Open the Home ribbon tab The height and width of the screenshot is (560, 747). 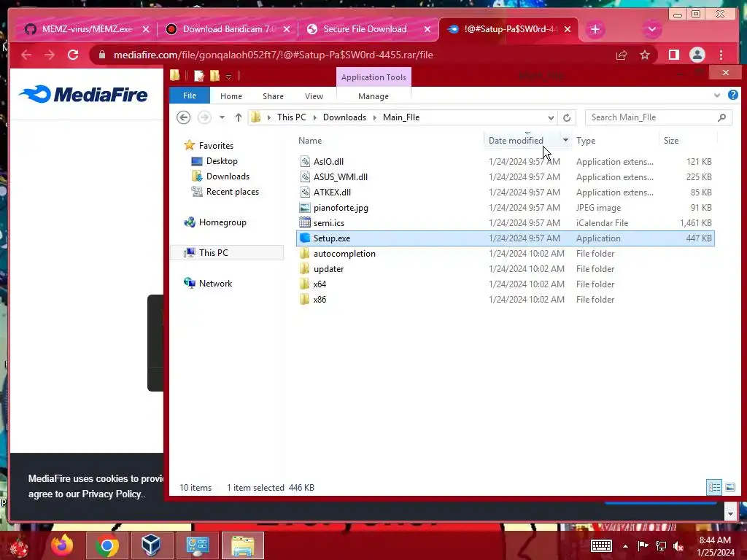(x=231, y=96)
